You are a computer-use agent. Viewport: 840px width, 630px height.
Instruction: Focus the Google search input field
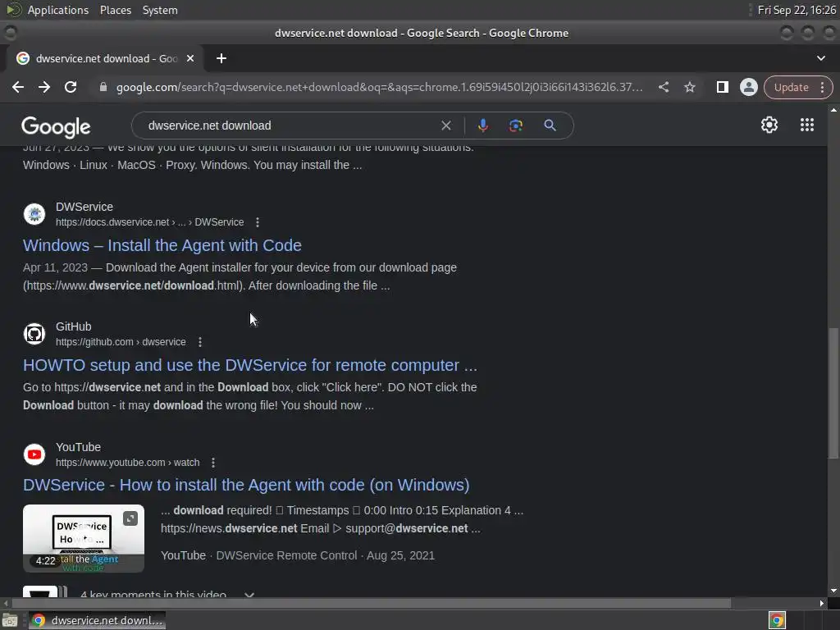[x=290, y=126]
